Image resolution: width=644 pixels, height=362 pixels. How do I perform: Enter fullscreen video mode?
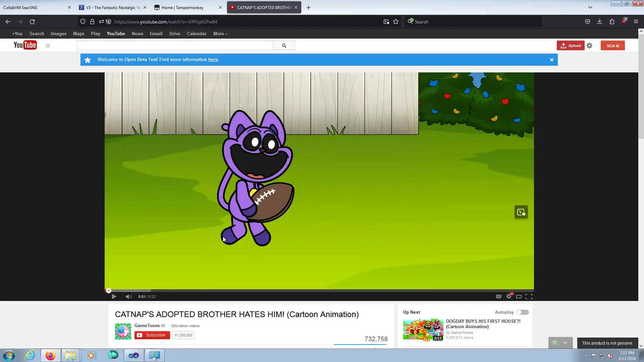[529, 297]
